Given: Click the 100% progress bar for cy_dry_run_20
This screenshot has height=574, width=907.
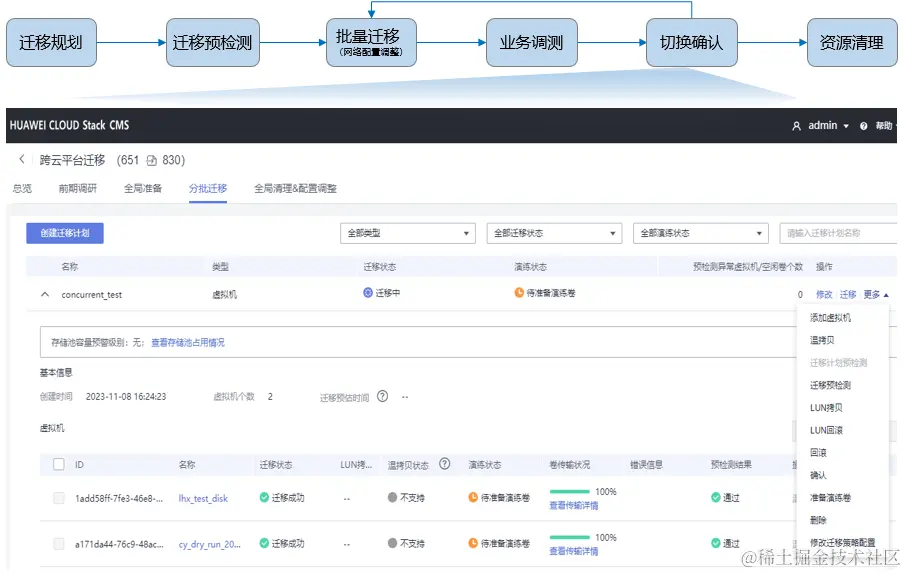Looking at the screenshot, I should (569, 538).
